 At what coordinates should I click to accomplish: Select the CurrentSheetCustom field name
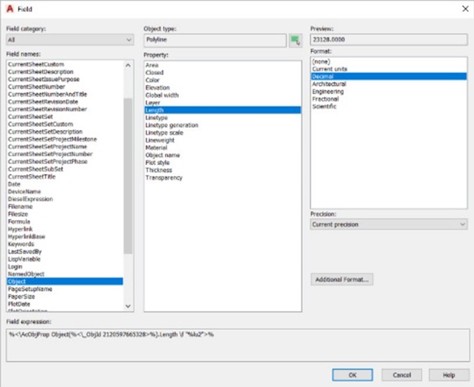65,64
